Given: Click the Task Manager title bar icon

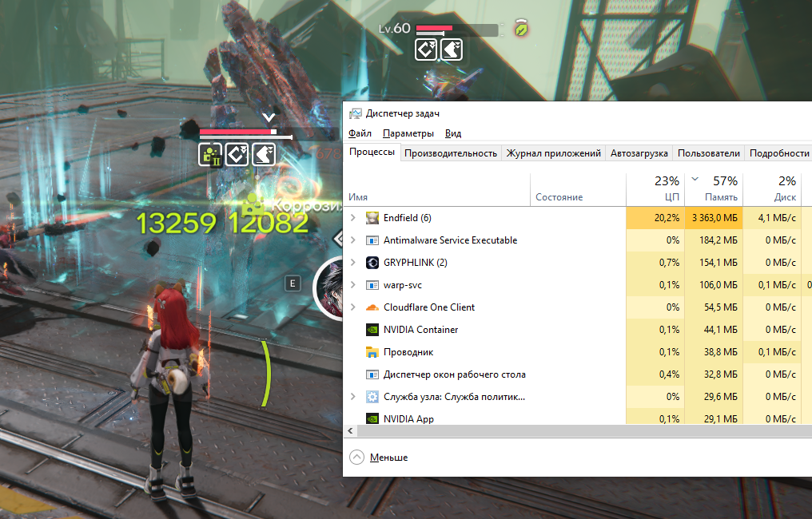Looking at the screenshot, I should 355,113.
